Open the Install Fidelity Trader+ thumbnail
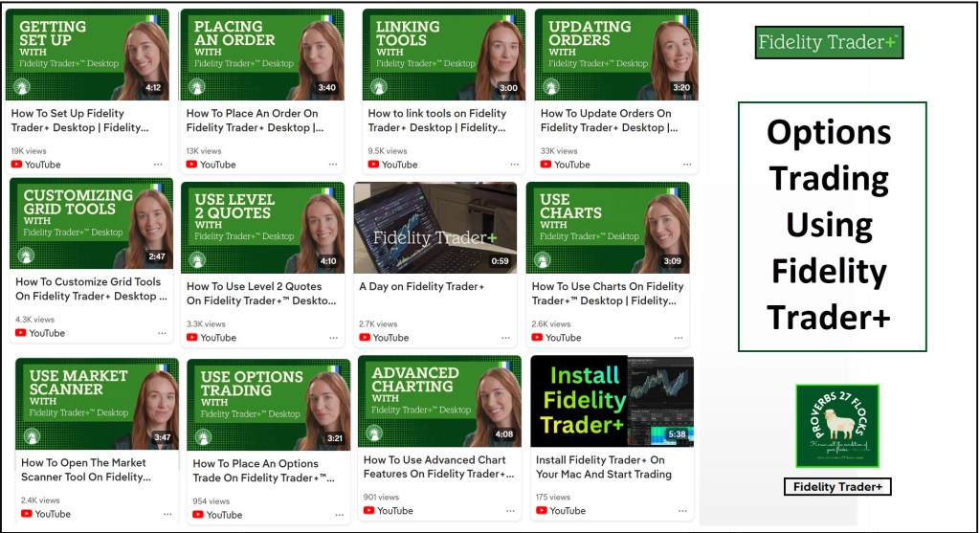 (612, 401)
